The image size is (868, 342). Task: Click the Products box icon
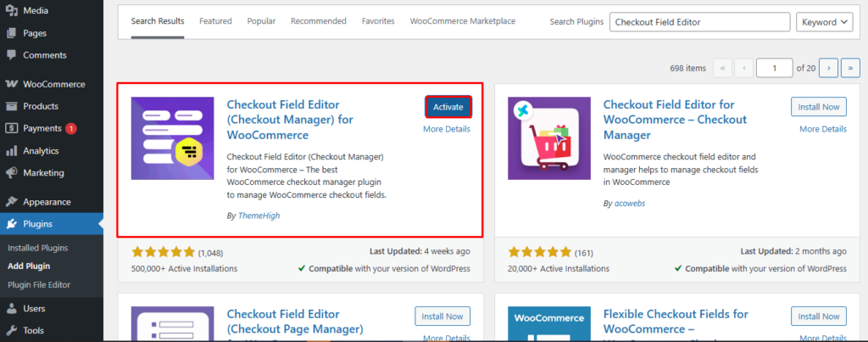(x=11, y=106)
